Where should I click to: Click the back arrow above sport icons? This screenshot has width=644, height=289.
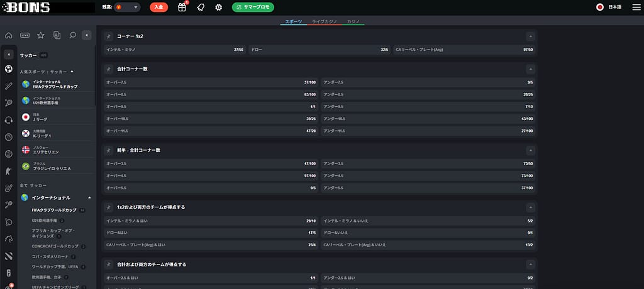(x=9, y=55)
